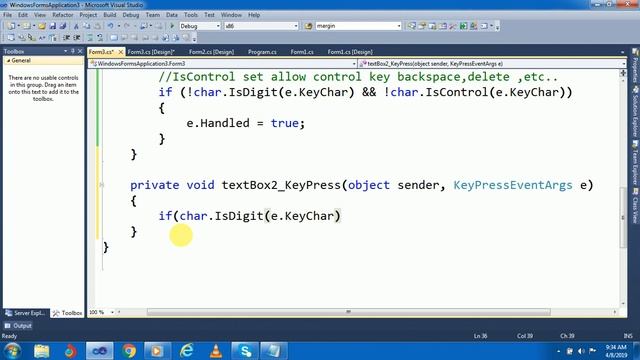Open the Toolbox window position dropdown
Image resolution: width=640 pixels, height=360 pixels.
(65, 51)
